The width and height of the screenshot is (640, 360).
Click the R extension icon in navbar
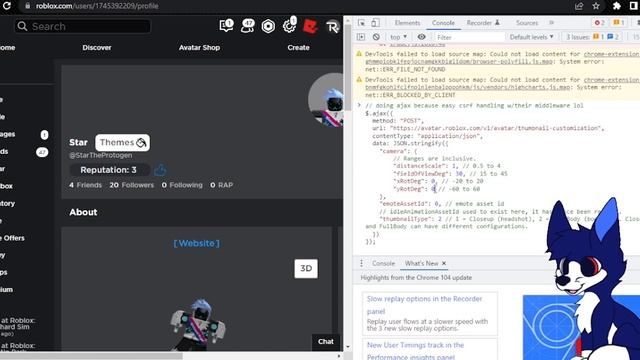(x=332, y=27)
